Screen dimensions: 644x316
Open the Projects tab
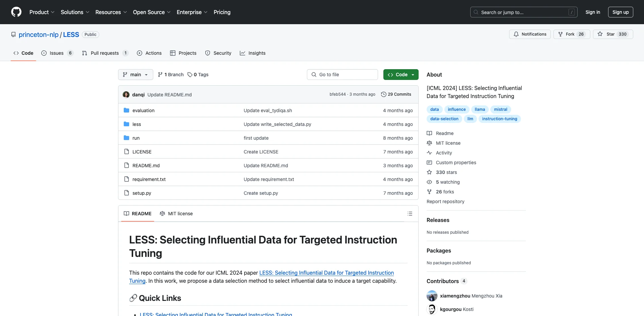(x=183, y=53)
